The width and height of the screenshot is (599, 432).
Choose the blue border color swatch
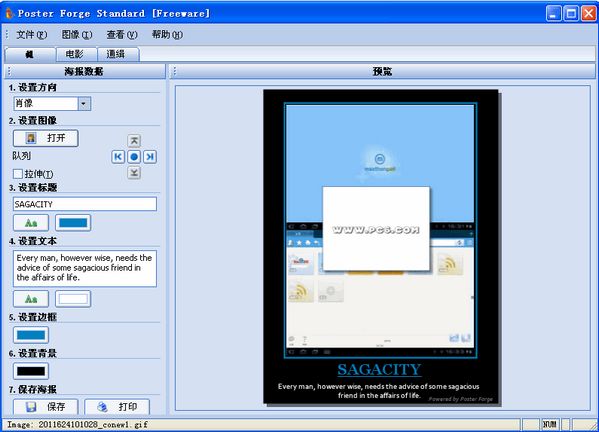pyautogui.click(x=31, y=335)
